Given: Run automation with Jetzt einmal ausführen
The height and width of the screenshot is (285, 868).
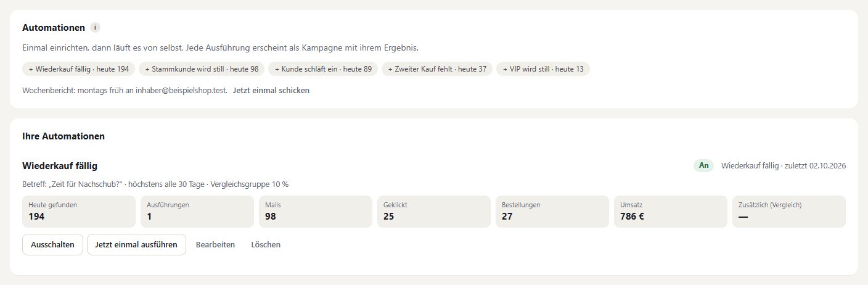Looking at the screenshot, I should coord(136,244).
